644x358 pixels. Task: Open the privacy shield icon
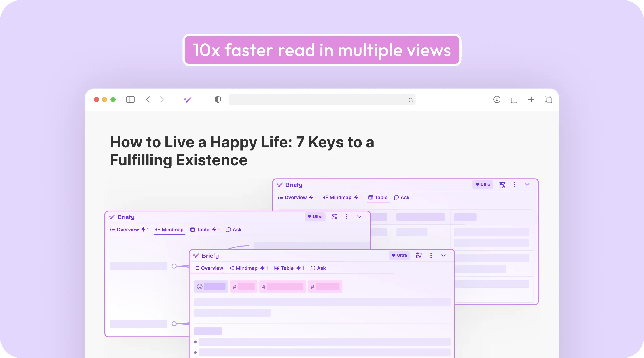[218, 100]
